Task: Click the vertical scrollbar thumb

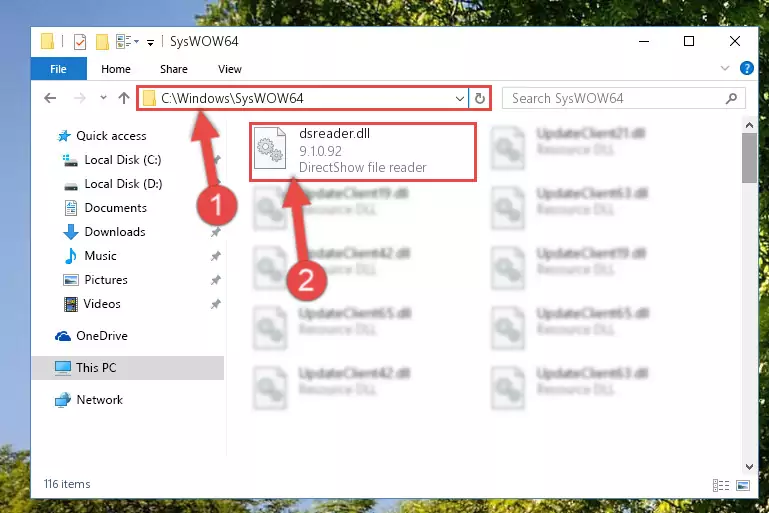Action: pyautogui.click(x=749, y=158)
